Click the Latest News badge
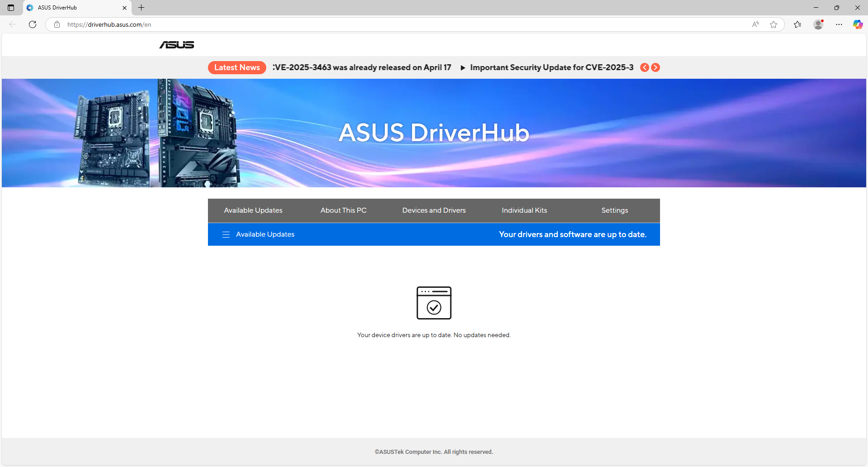Screen dimensions: 868x467 [237, 67]
